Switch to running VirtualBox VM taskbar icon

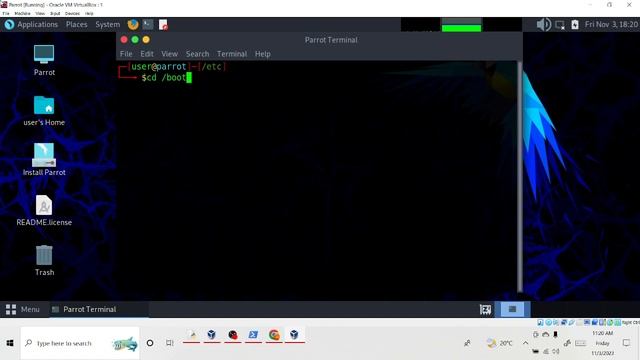click(294, 335)
